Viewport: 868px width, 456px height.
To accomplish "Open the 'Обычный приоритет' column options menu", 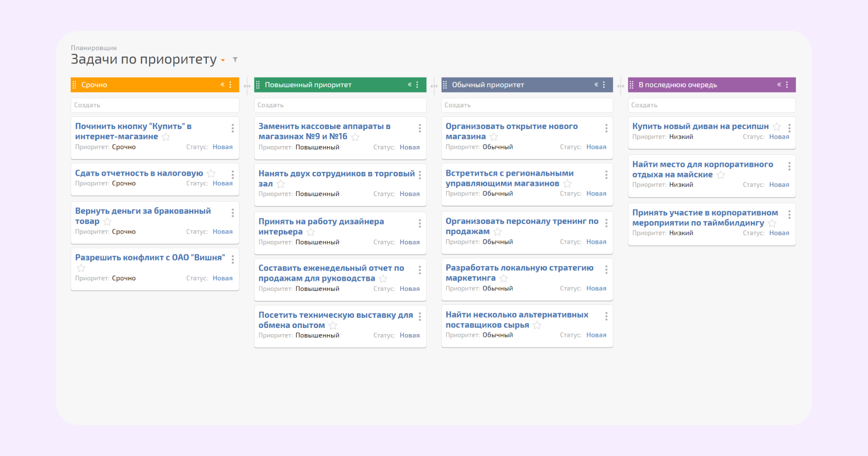I will coord(604,85).
